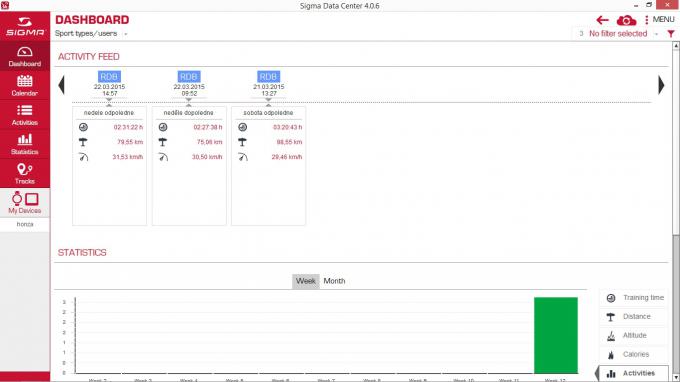
Task: Open the MENU button
Action: tap(659, 20)
